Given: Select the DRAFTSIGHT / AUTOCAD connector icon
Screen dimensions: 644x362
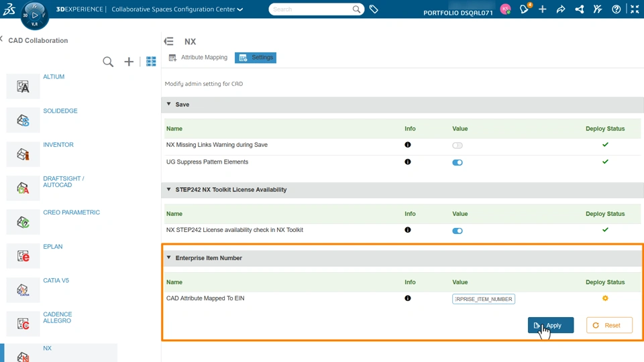Looking at the screenshot, I should coord(23,188).
